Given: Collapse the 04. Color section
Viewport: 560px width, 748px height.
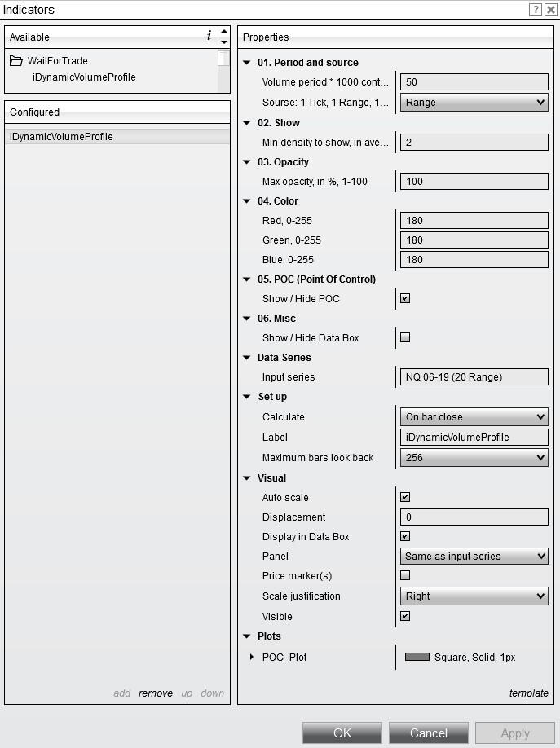Looking at the screenshot, I should pos(248,201).
